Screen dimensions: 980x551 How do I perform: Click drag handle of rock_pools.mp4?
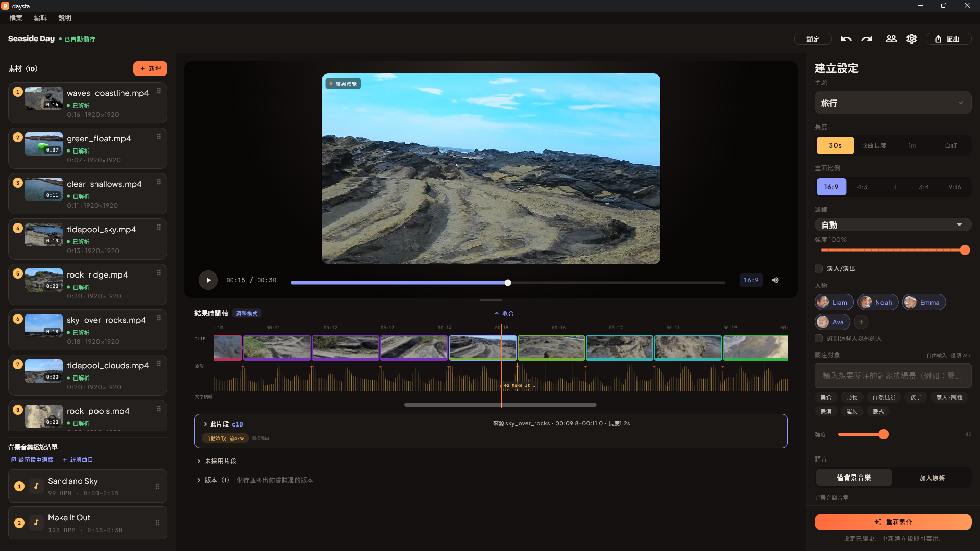tap(159, 409)
